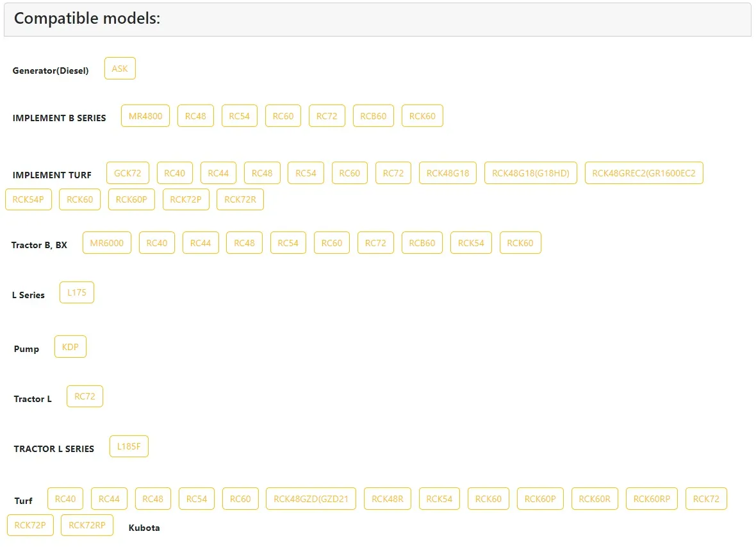This screenshot has width=756, height=554.
Task: Choose the L175 tag under L Series
Action: point(77,292)
